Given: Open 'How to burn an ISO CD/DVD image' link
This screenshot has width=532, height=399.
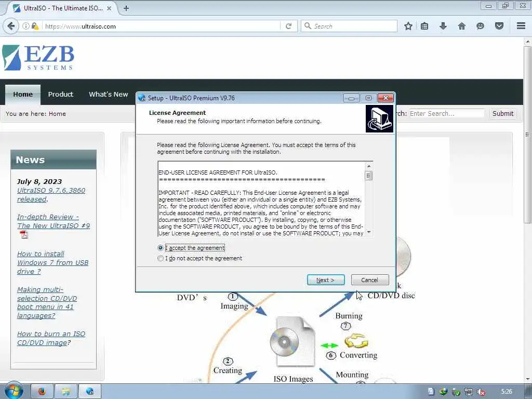Looking at the screenshot, I should (x=51, y=338).
